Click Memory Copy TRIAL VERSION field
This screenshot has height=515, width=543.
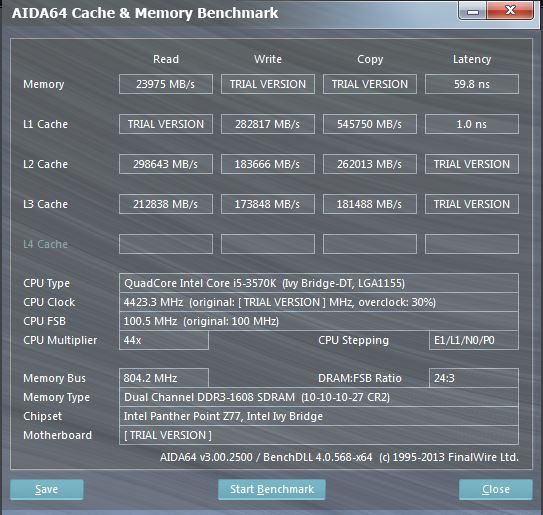click(370, 84)
